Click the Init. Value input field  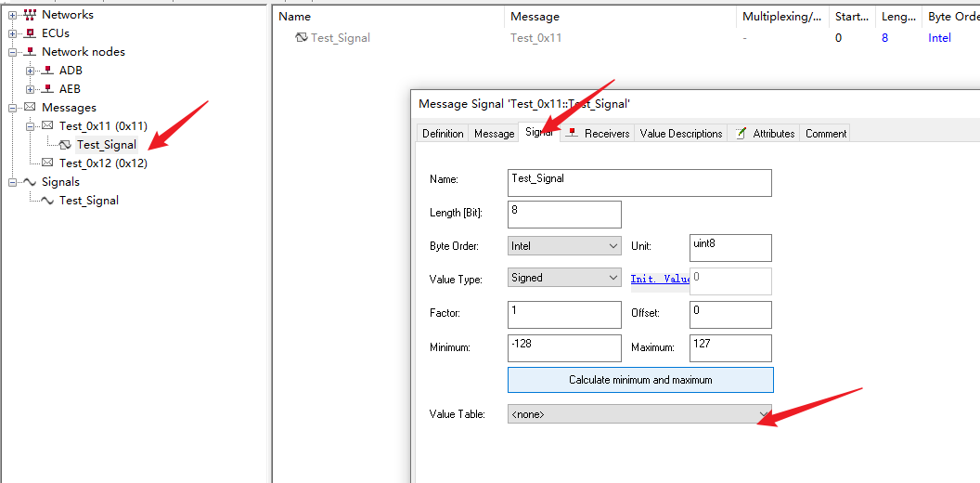click(x=730, y=281)
